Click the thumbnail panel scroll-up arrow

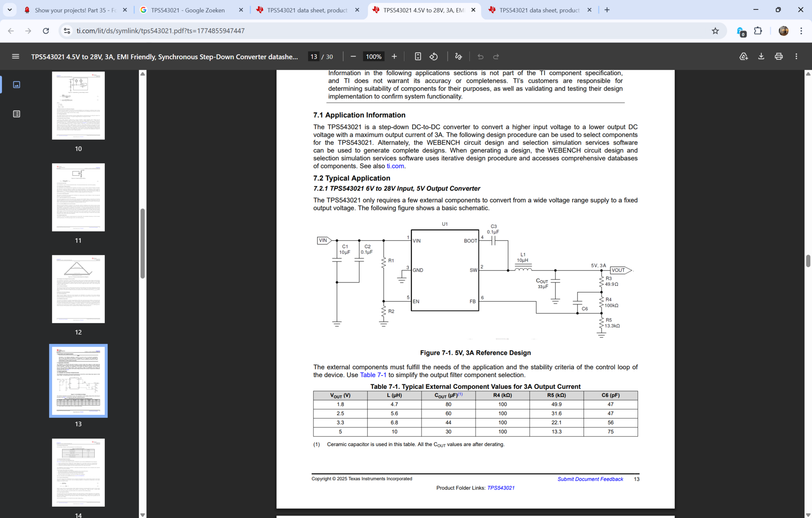143,74
